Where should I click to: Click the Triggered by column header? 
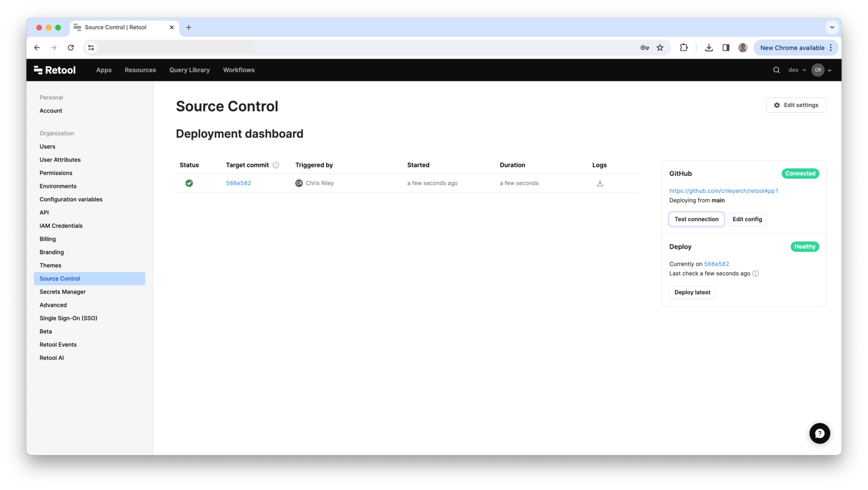(314, 165)
